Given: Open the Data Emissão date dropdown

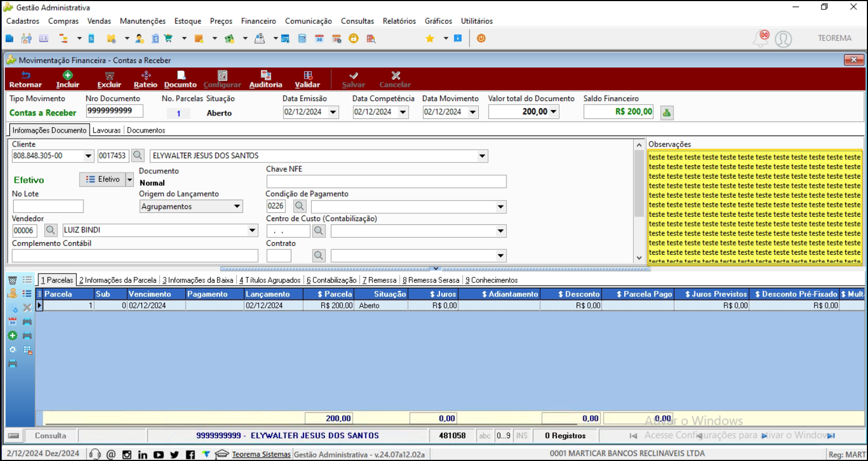Looking at the screenshot, I should 333,112.
